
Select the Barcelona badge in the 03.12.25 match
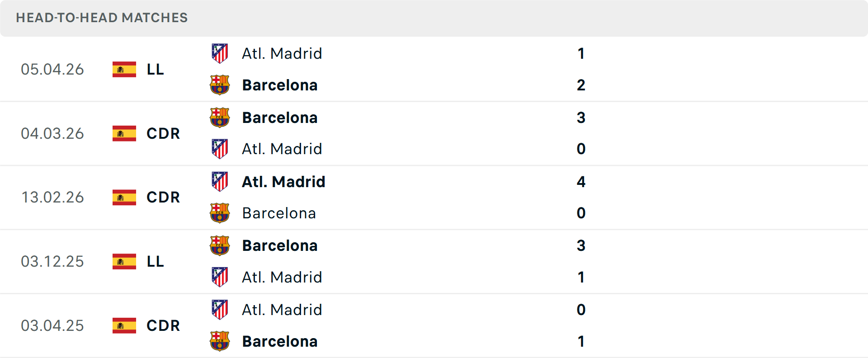click(x=220, y=245)
